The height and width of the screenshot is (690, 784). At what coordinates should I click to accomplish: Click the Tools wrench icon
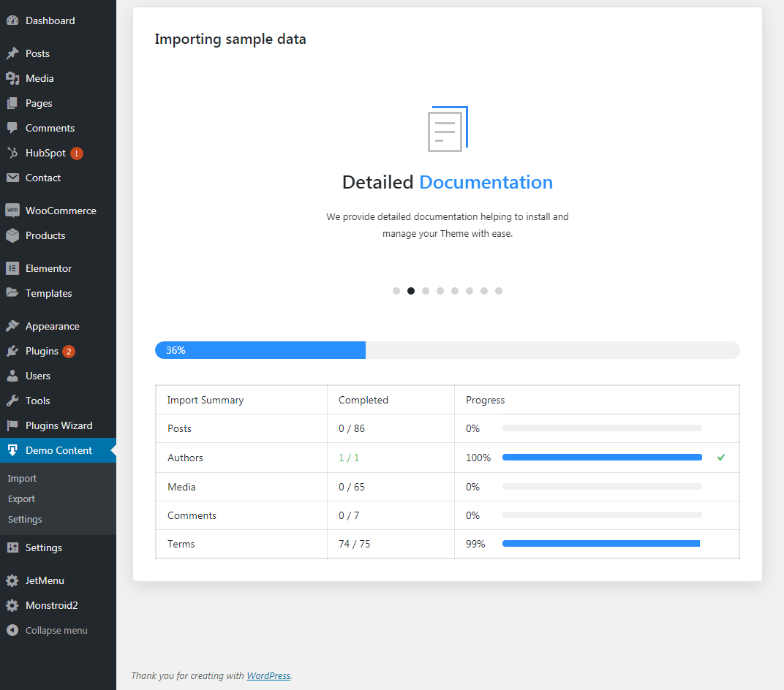(12, 401)
